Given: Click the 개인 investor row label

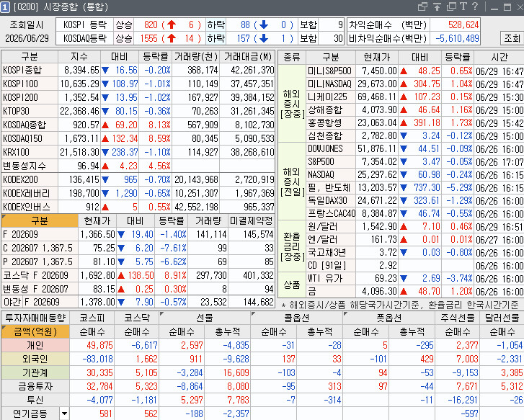Looking at the screenshot, I should [x=35, y=346].
